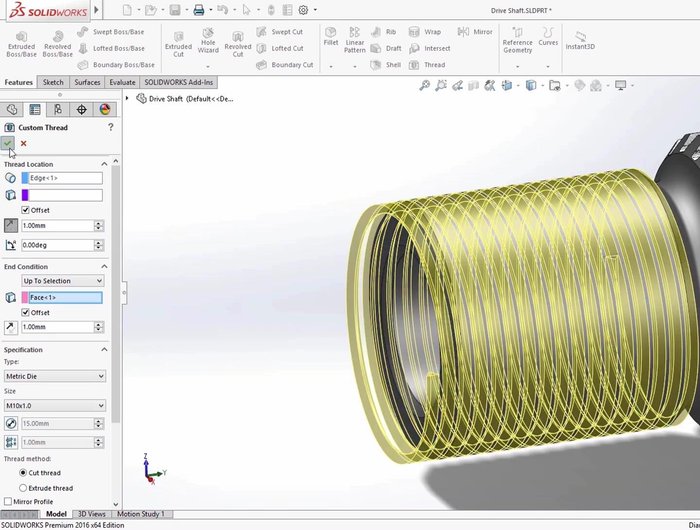700x530 pixels.
Task: Cancel Custom Thread with the red X
Action: click(x=23, y=143)
